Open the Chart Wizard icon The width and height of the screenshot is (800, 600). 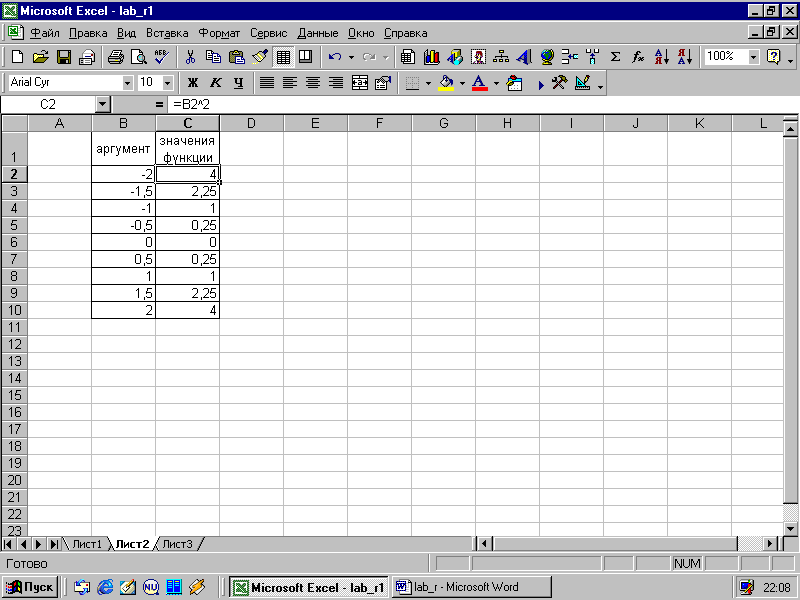pyautogui.click(x=432, y=57)
